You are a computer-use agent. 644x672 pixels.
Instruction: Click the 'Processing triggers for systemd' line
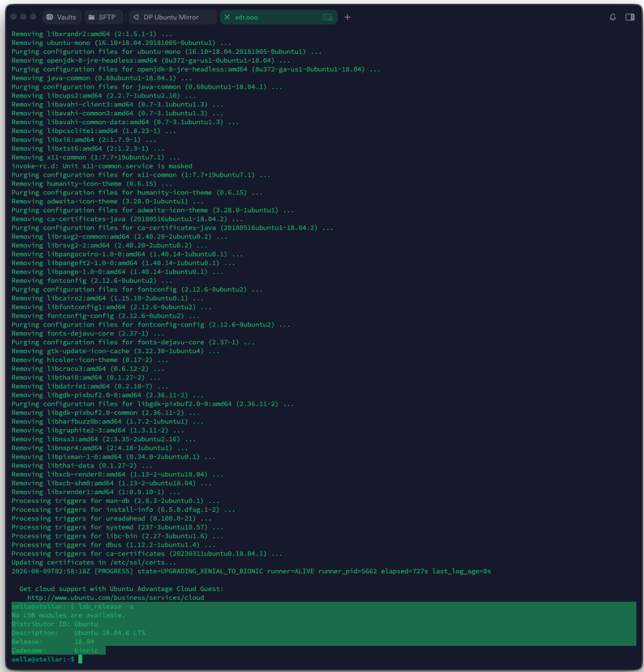pyautogui.click(x=118, y=527)
